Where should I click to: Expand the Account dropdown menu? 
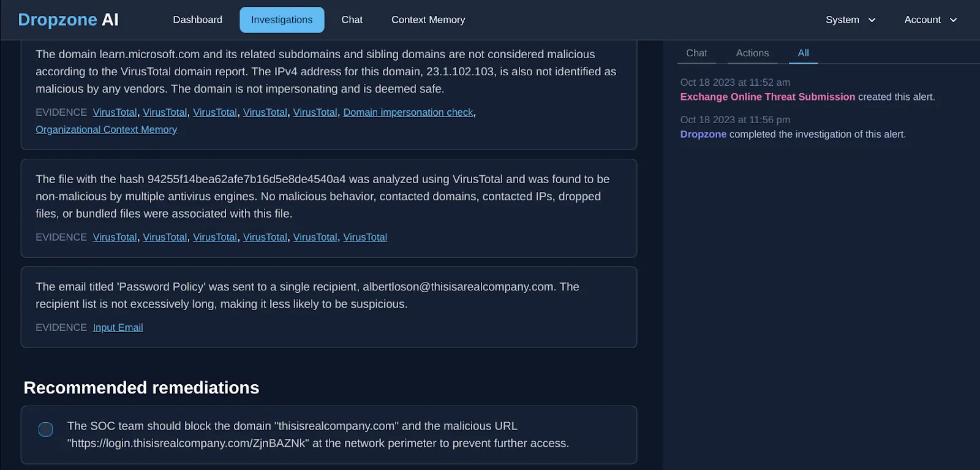pyautogui.click(x=930, y=20)
